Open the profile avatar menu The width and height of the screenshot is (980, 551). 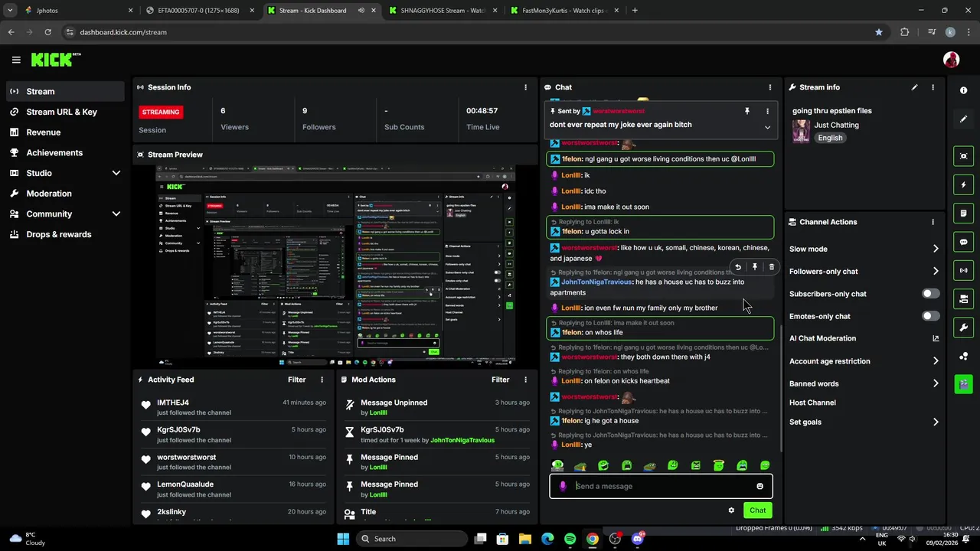[951, 60]
